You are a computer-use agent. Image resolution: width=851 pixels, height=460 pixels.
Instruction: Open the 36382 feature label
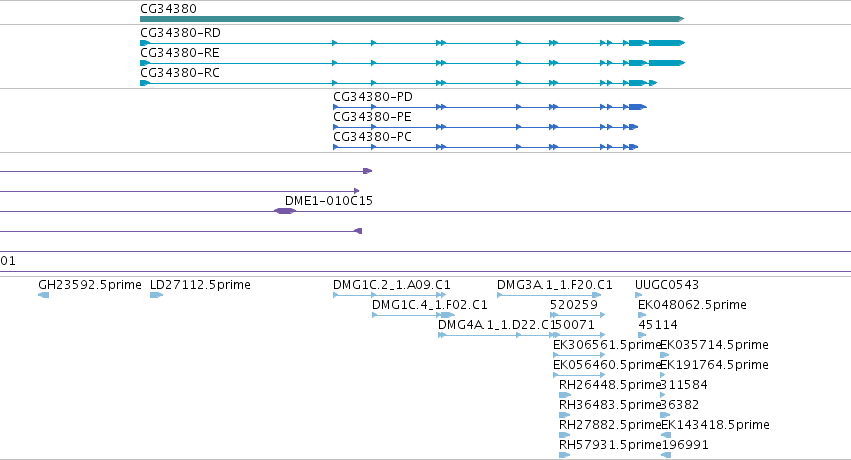pyautogui.click(x=680, y=406)
